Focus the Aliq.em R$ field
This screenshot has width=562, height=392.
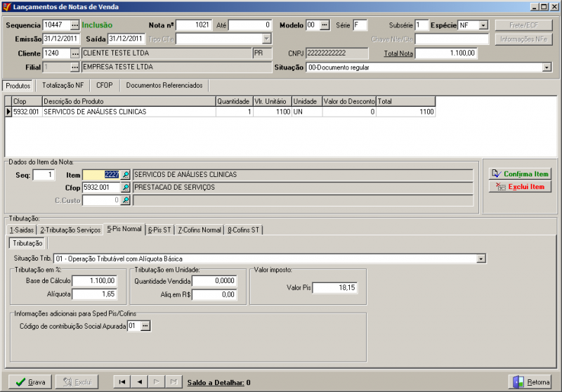click(x=214, y=294)
